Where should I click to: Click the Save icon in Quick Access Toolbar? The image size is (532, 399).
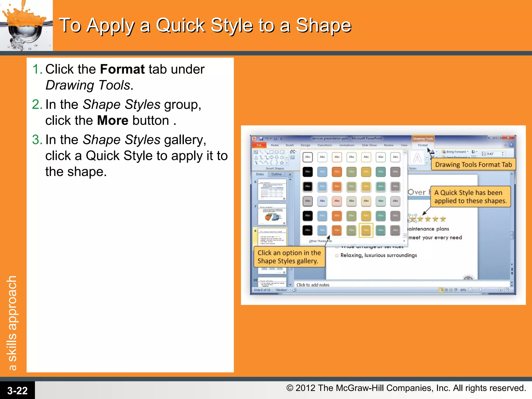261,139
